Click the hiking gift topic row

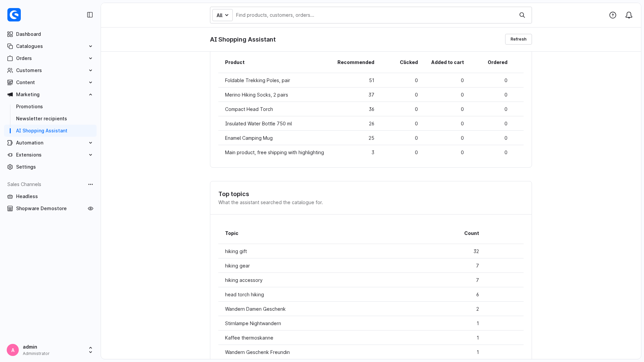371,251
